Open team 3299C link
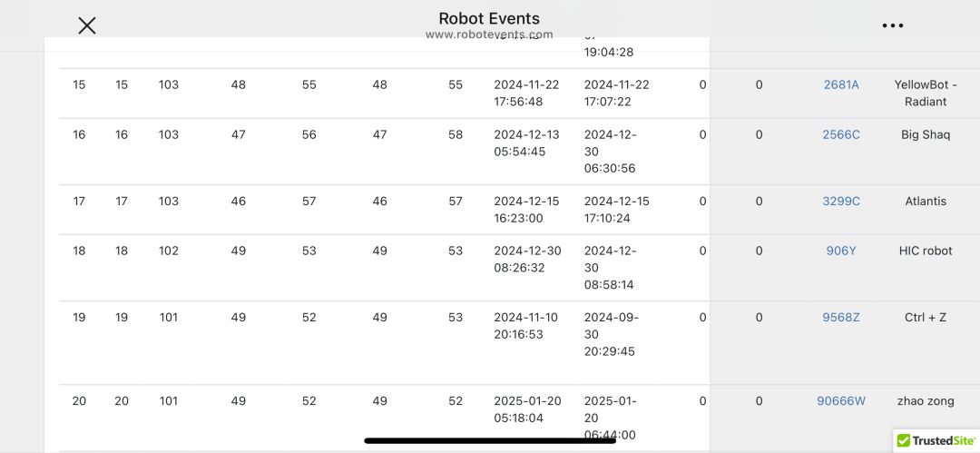 click(x=841, y=201)
